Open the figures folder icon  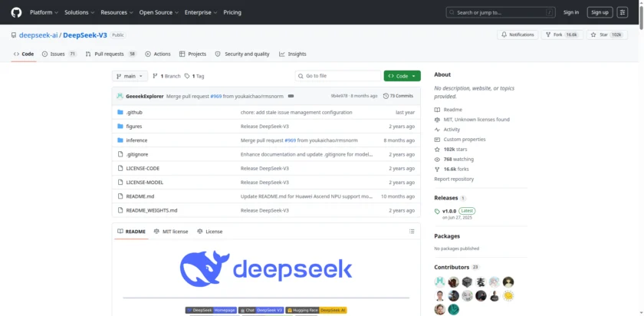coord(120,126)
